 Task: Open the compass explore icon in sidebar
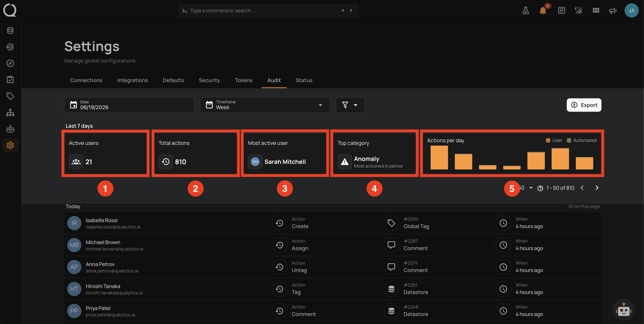pyautogui.click(x=10, y=63)
